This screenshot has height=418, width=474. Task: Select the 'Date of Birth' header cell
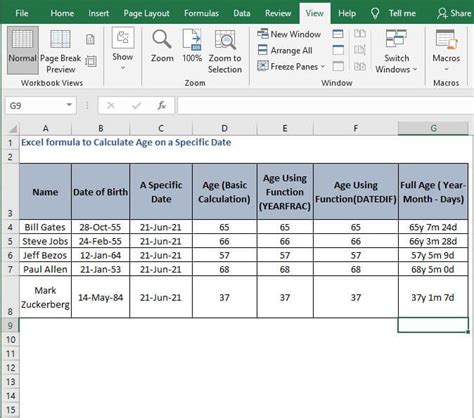[x=100, y=192]
